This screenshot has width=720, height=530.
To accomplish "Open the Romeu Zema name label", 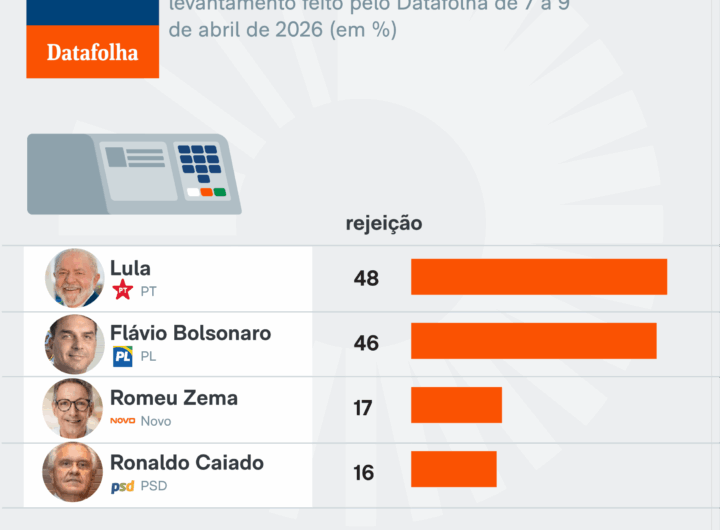I will [x=173, y=398].
